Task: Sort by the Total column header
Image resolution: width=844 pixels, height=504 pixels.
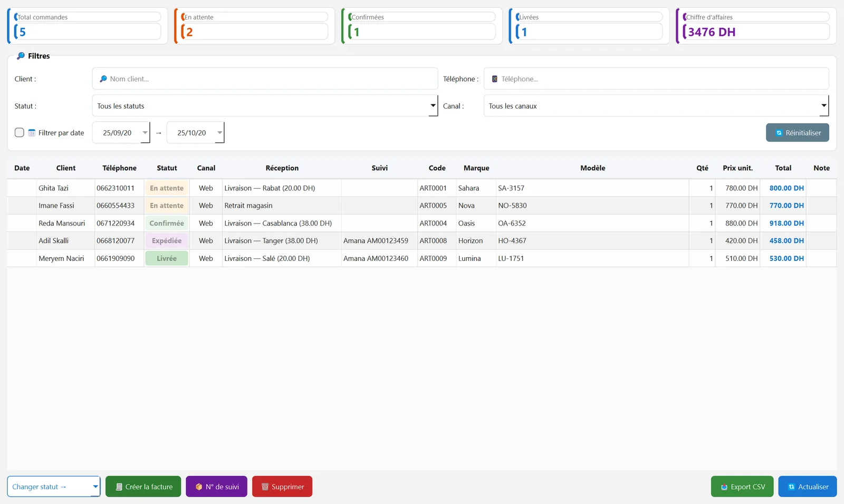Action: click(x=783, y=168)
